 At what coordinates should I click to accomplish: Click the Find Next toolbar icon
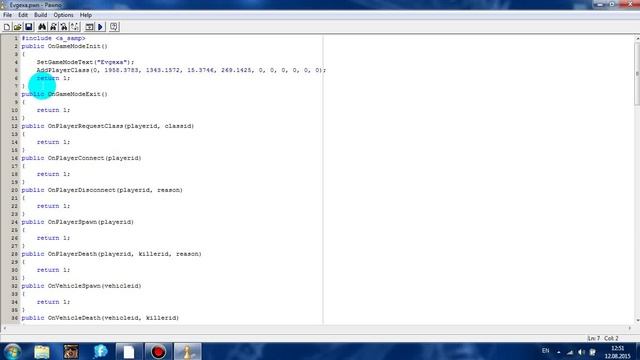tap(53, 27)
